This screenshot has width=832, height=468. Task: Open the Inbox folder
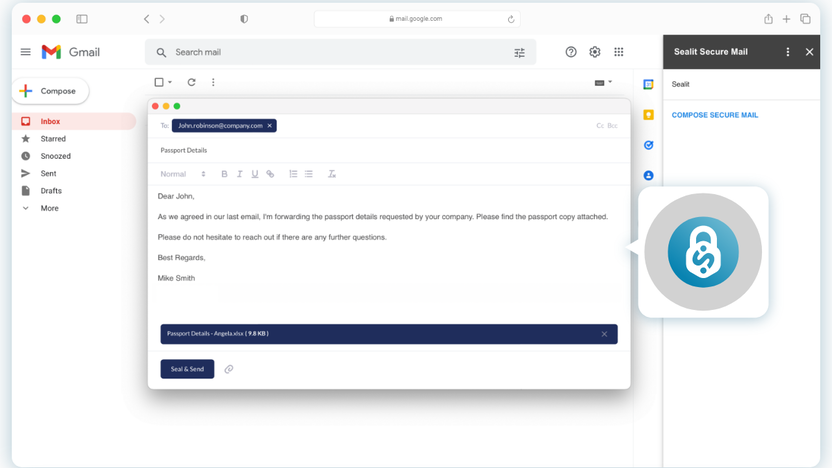74,122
